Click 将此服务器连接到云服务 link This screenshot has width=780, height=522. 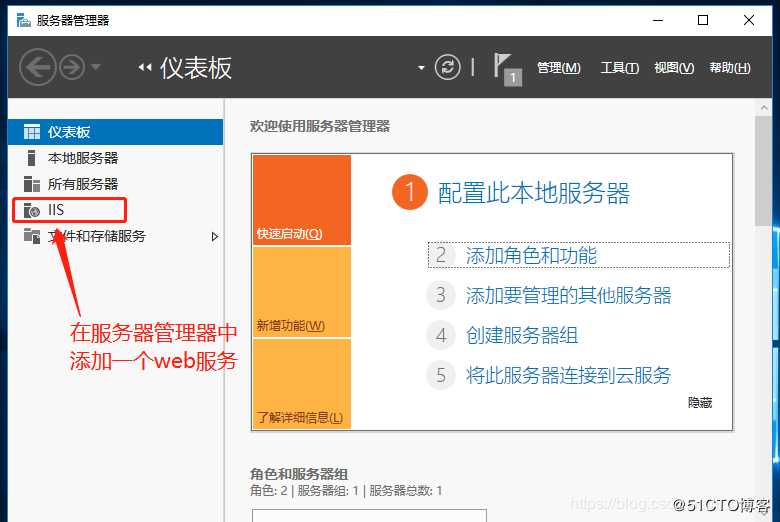coord(568,375)
